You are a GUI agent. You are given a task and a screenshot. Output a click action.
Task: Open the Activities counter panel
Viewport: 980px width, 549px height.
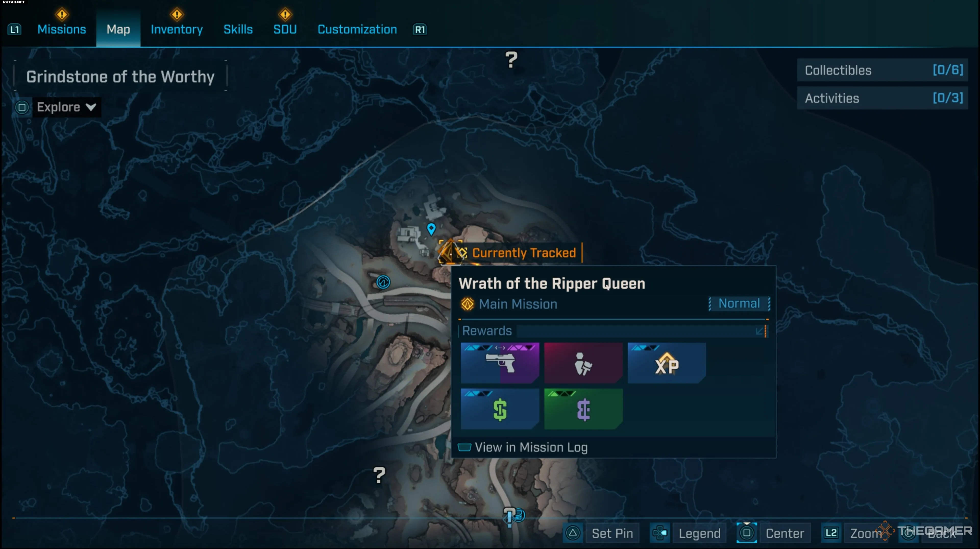[x=883, y=98]
